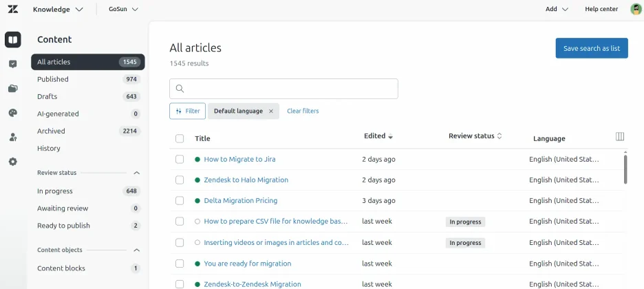Screen dimensions: 644x289
Task: Click the green published dot for How to Migrate to Jira
Action: pyautogui.click(x=197, y=159)
